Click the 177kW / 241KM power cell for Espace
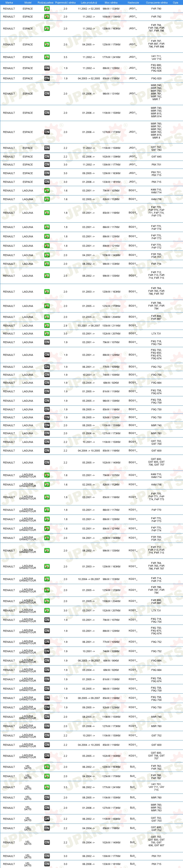The height and width of the screenshot is (868, 183). 111,57
